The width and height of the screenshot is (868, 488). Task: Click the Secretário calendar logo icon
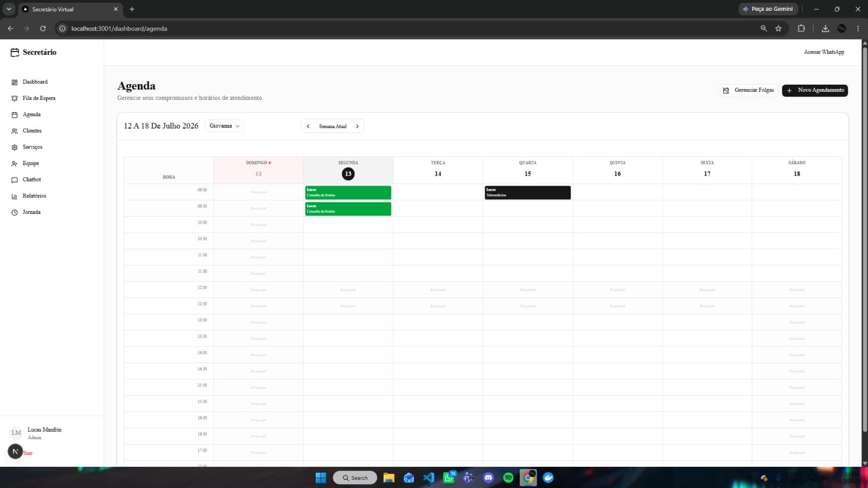[15, 53]
